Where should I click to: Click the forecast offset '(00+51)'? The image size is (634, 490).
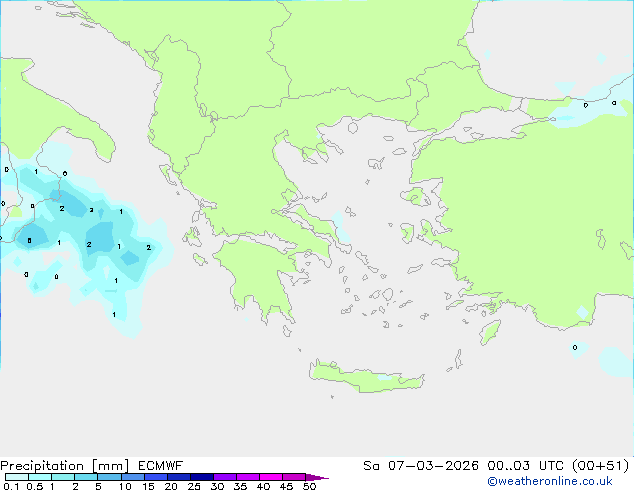[600, 466]
